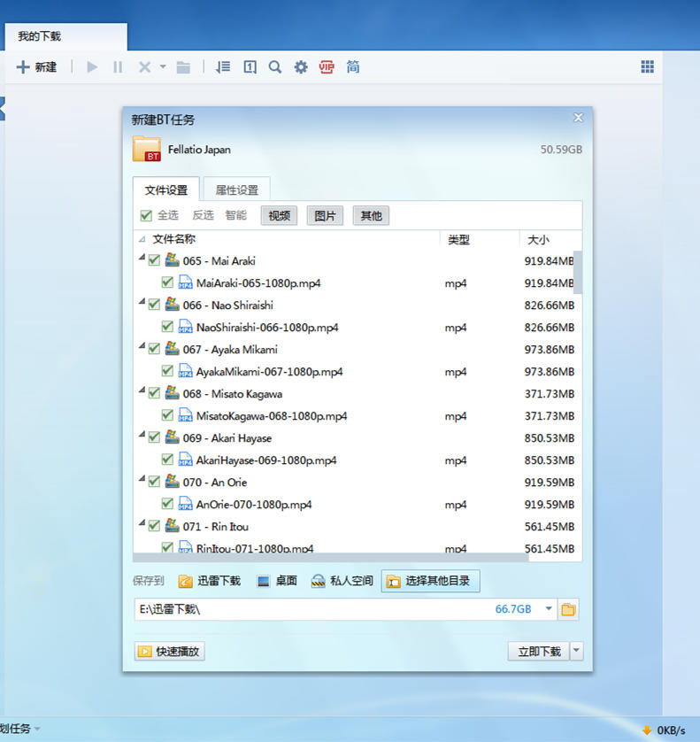Open settings via the gear icon

coord(301,67)
